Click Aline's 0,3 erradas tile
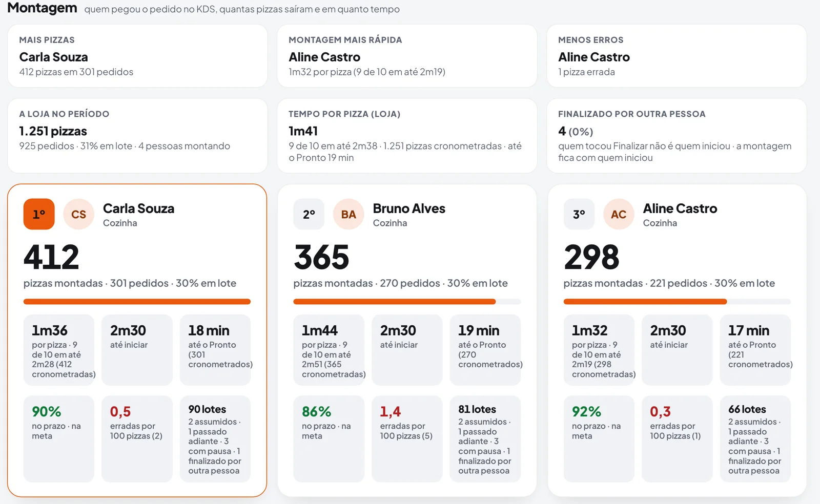 677,438
